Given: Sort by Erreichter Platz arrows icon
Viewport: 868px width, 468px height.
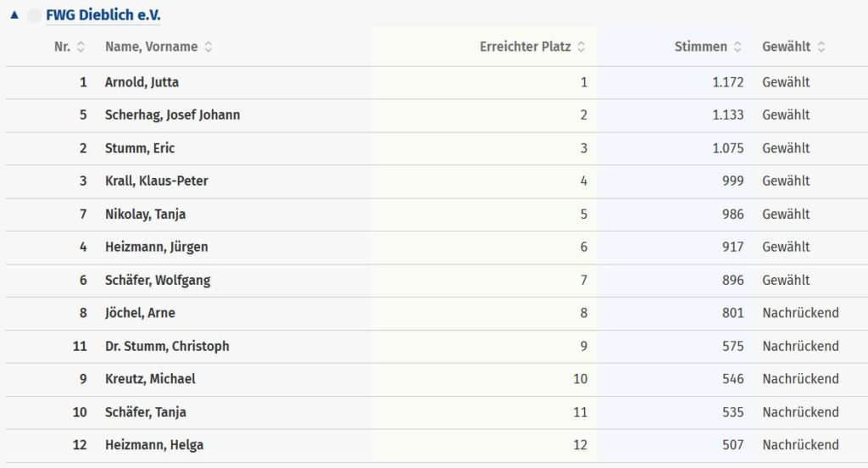Looking at the screenshot, I should coord(581,47).
